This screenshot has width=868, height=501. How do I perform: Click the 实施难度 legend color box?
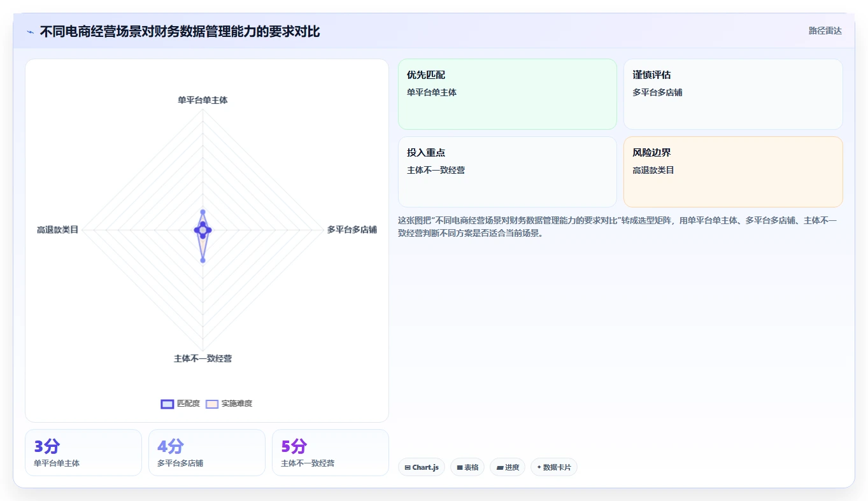tap(212, 404)
